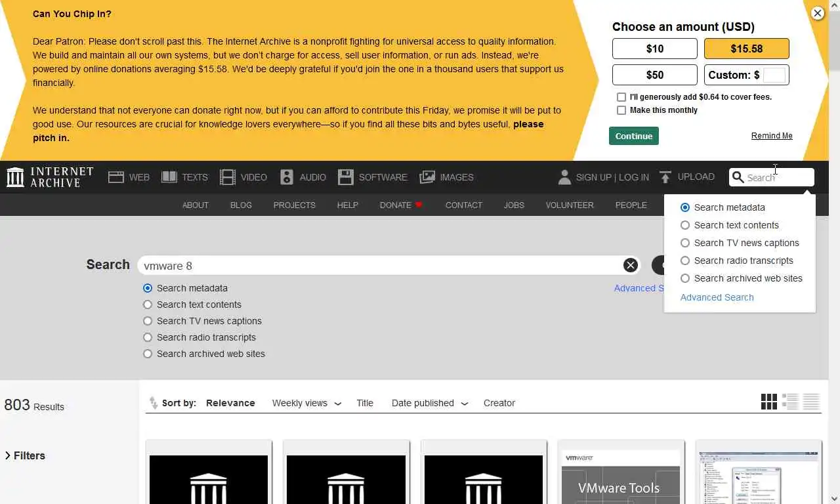
Task: Click the red heart next to Donate
Action: coord(419,205)
